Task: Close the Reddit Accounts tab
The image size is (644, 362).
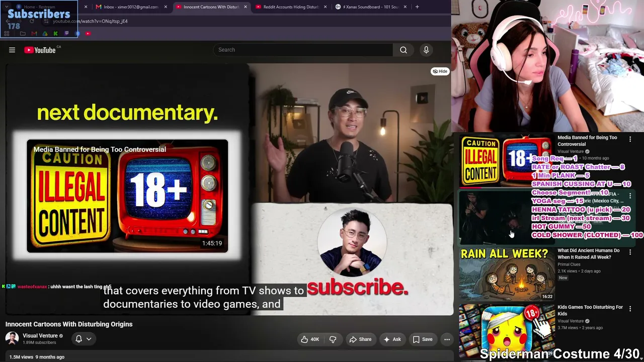Action: 326,7
